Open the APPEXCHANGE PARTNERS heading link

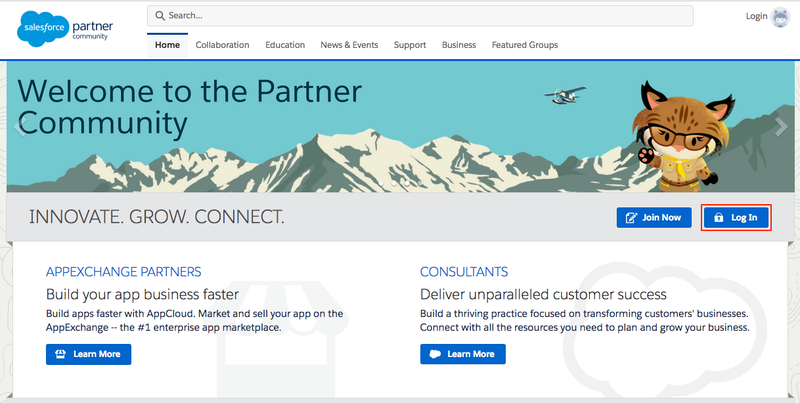[x=123, y=272]
